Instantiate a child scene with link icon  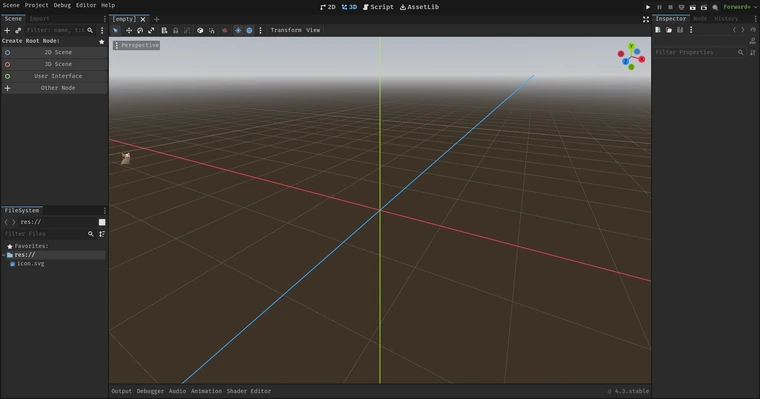[18, 30]
